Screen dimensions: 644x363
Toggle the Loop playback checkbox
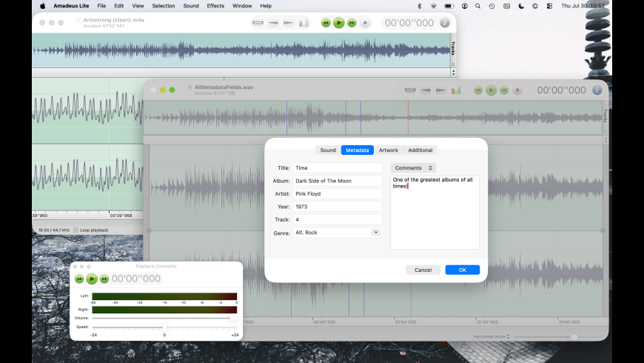[76, 230]
